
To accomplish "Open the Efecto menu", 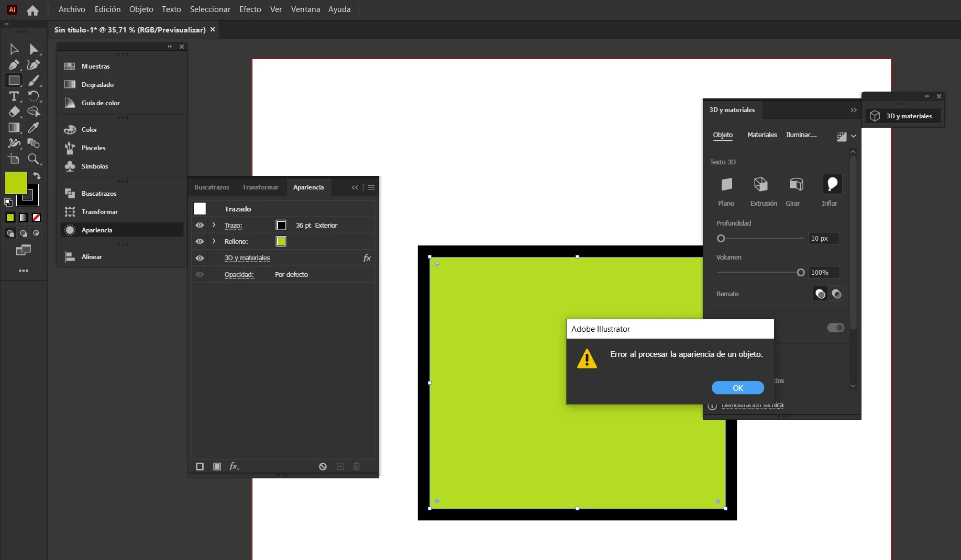I will (250, 9).
